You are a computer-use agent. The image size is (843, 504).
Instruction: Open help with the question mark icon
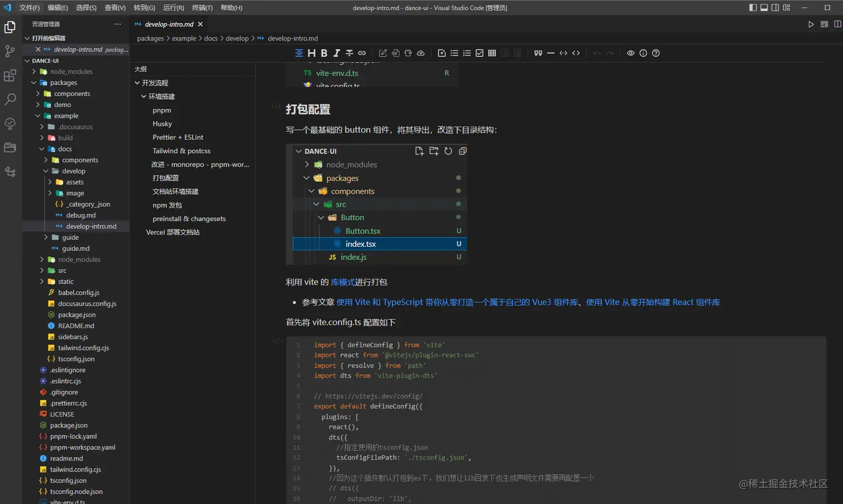656,53
